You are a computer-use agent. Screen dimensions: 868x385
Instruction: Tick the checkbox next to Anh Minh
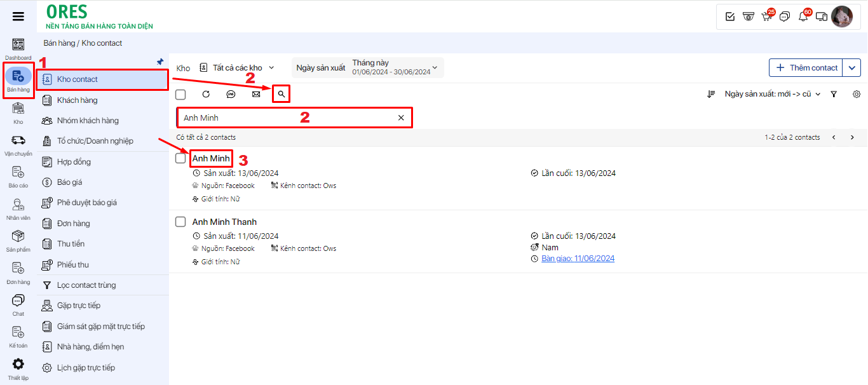point(180,158)
